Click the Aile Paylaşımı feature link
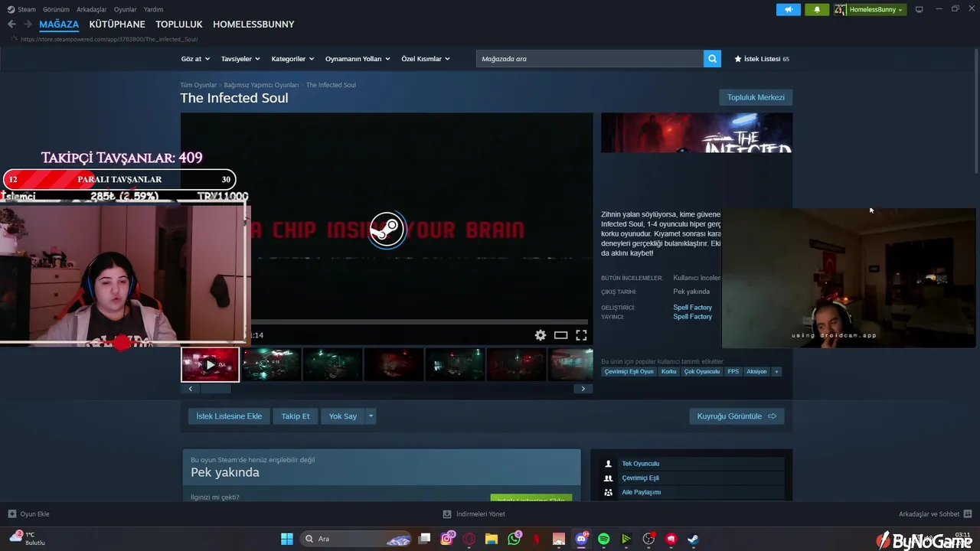 [641, 493]
